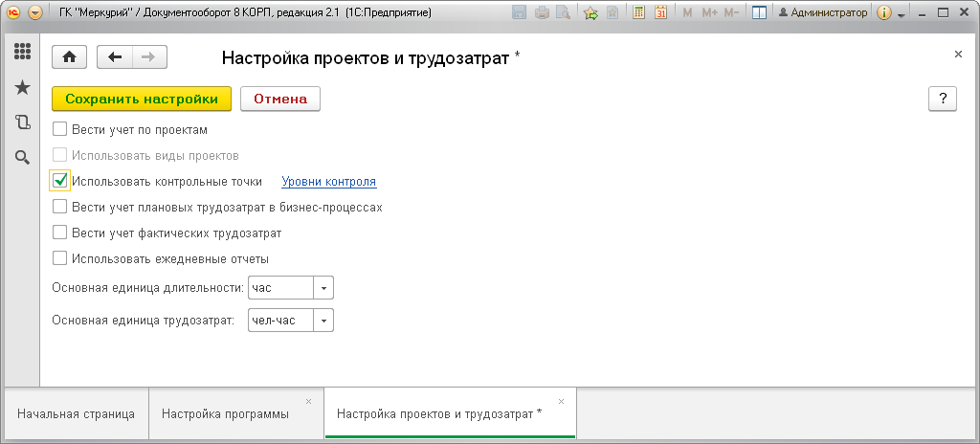Click label Основная единица длительности
The height and width of the screenshot is (444, 980).
[x=148, y=288]
